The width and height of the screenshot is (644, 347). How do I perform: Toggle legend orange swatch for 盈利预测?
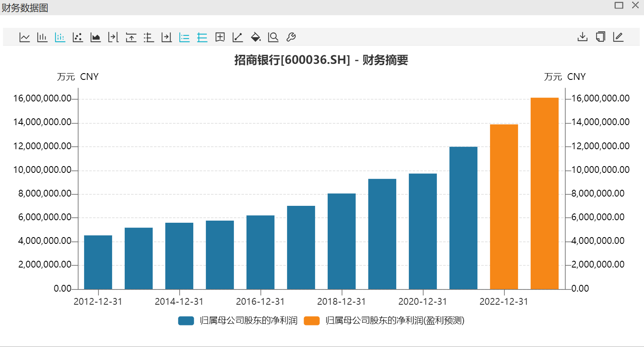pos(312,321)
